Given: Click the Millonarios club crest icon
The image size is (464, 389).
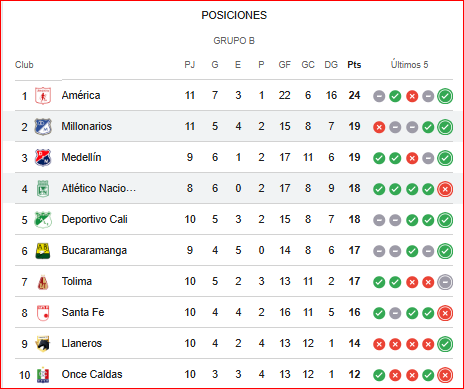Looking at the screenshot, I should pyautogui.click(x=43, y=127).
